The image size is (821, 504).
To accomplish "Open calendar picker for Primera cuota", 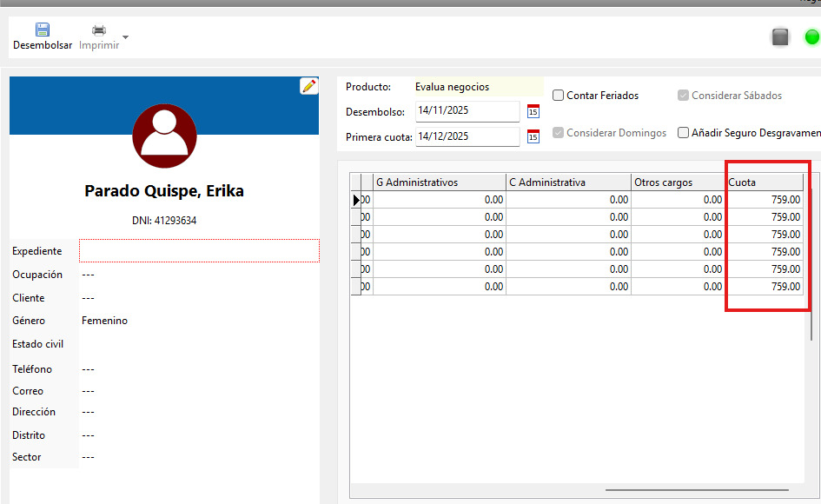I will (533, 136).
